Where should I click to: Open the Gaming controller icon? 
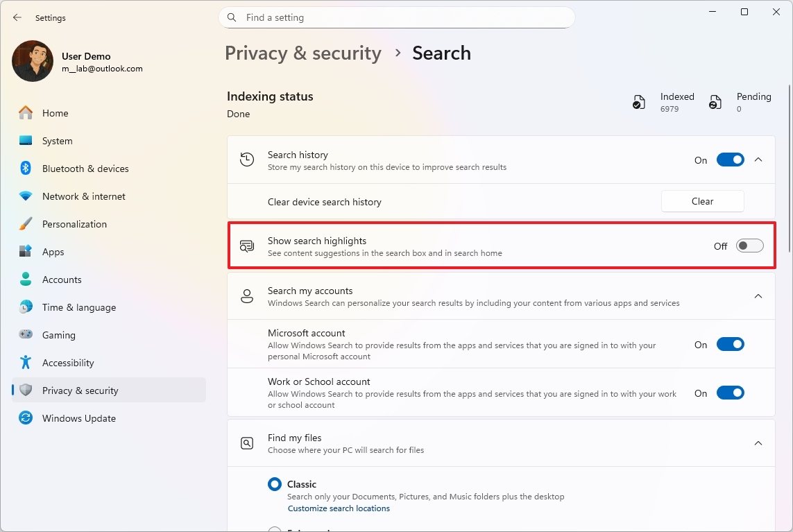pyautogui.click(x=26, y=334)
